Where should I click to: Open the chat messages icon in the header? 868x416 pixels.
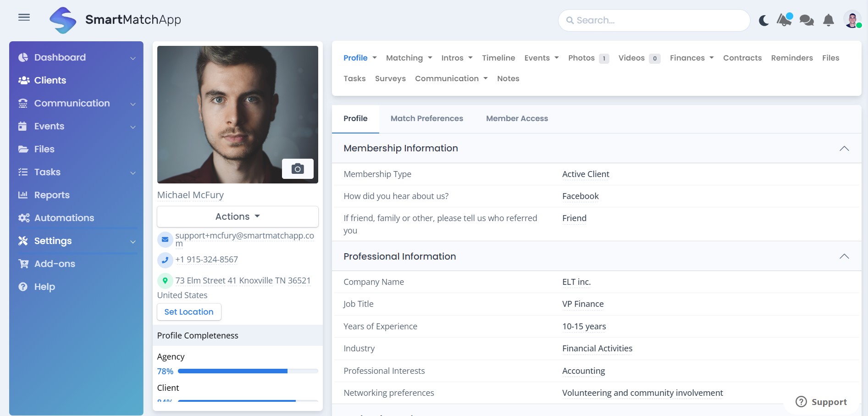[x=806, y=20]
